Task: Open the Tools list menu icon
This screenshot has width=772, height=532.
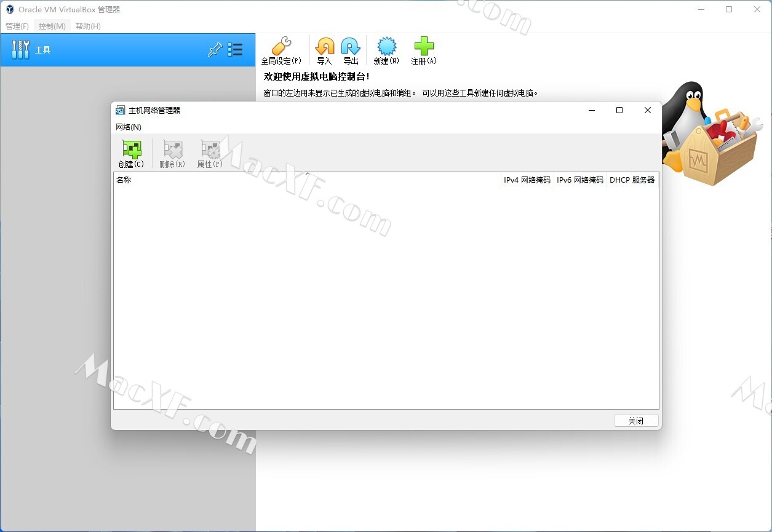Action: click(x=235, y=50)
